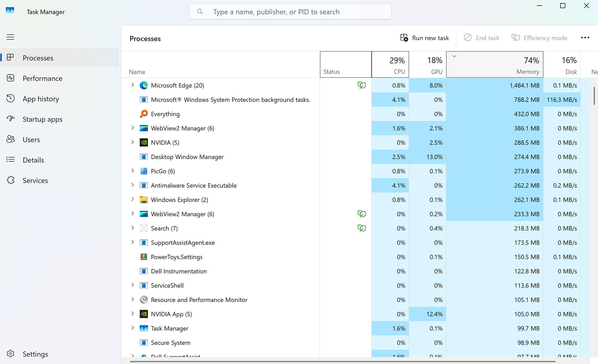This screenshot has height=364, width=598.
Task: Click the hamburger navigation menu icon
Action: click(10, 37)
